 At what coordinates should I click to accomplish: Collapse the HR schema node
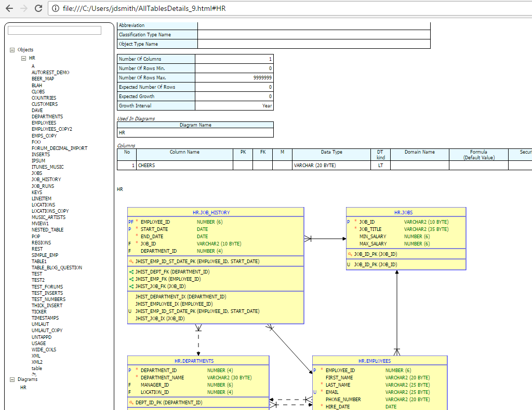pyautogui.click(x=24, y=58)
